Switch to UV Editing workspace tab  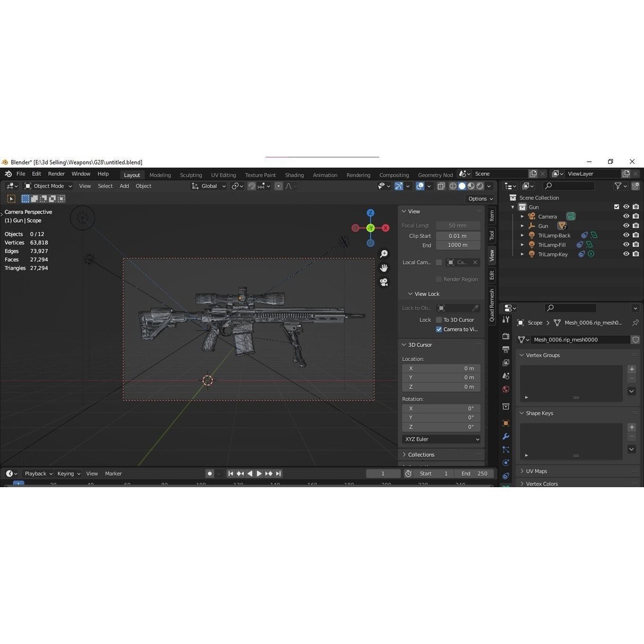pos(224,175)
